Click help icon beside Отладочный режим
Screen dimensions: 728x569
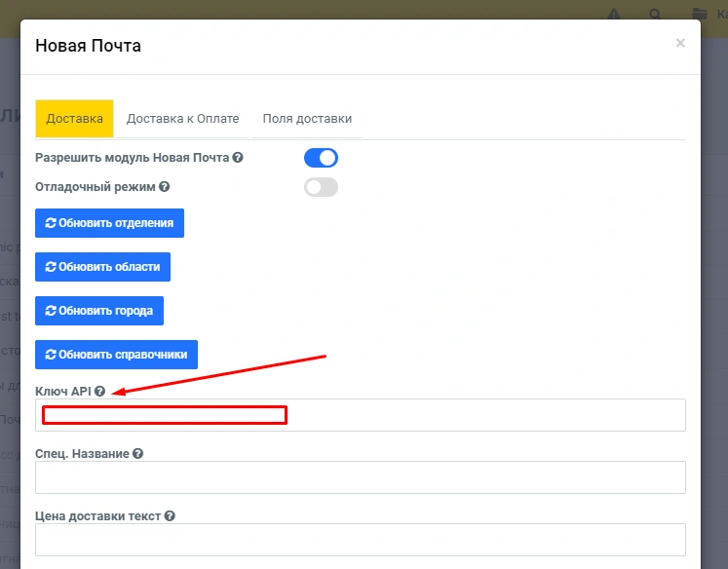[165, 187]
